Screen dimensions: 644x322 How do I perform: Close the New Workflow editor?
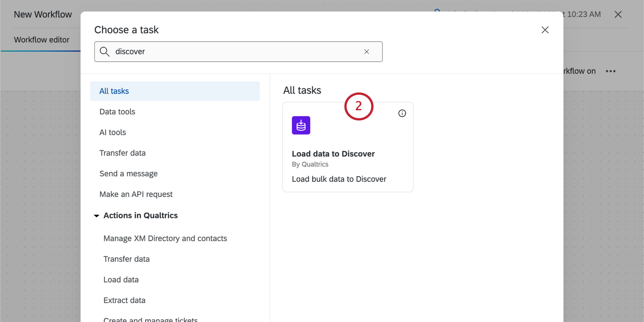click(618, 14)
